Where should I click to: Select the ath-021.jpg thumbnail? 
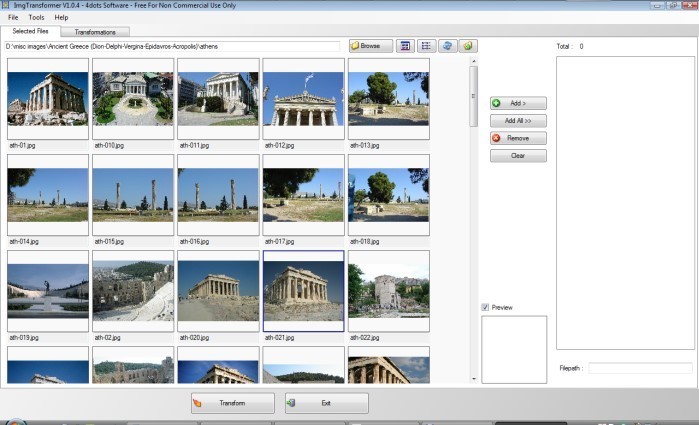(303, 290)
